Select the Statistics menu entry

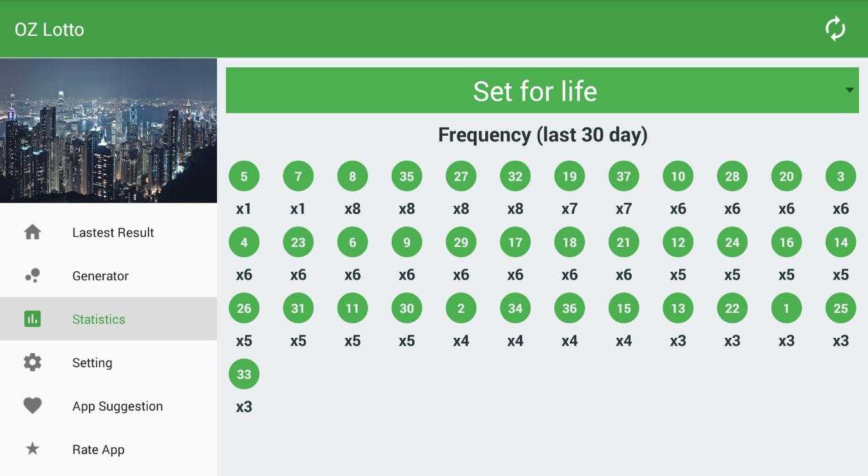click(x=109, y=319)
